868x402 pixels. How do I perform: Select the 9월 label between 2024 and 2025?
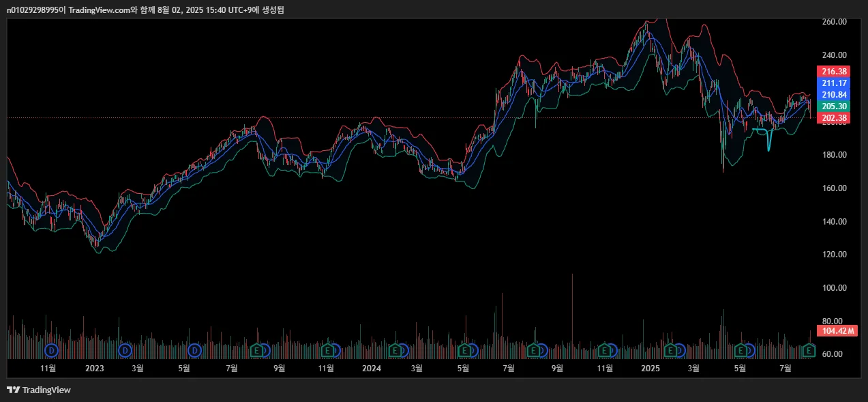pyautogui.click(x=557, y=369)
